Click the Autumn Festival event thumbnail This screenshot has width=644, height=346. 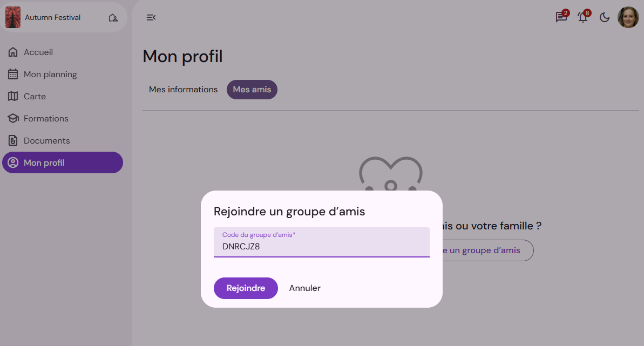[13, 17]
